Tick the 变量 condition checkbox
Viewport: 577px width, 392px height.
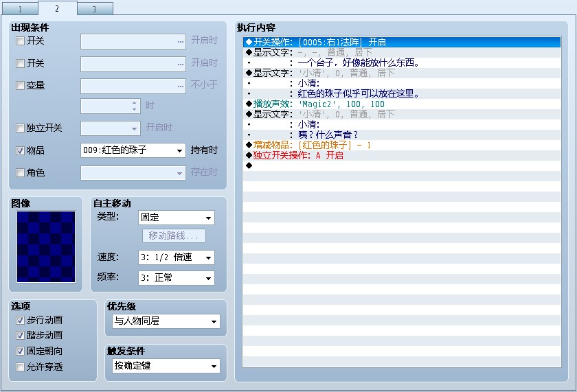pyautogui.click(x=20, y=86)
